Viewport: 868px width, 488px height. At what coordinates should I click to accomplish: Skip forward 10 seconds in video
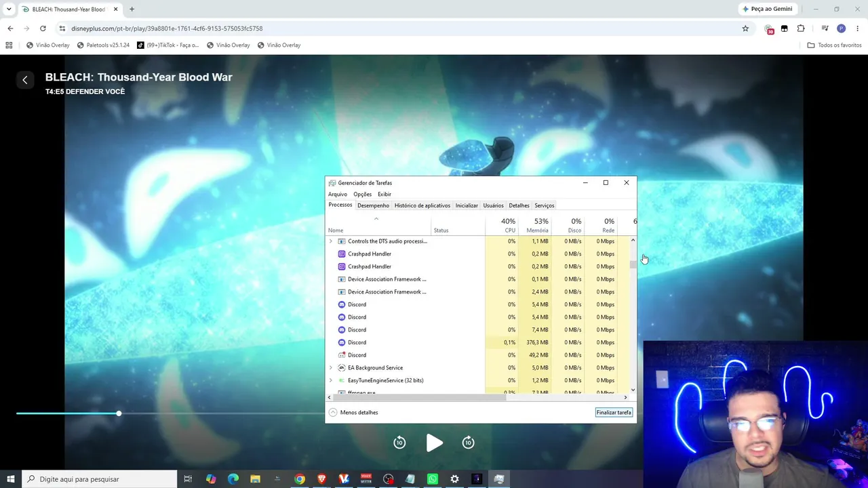(x=468, y=443)
